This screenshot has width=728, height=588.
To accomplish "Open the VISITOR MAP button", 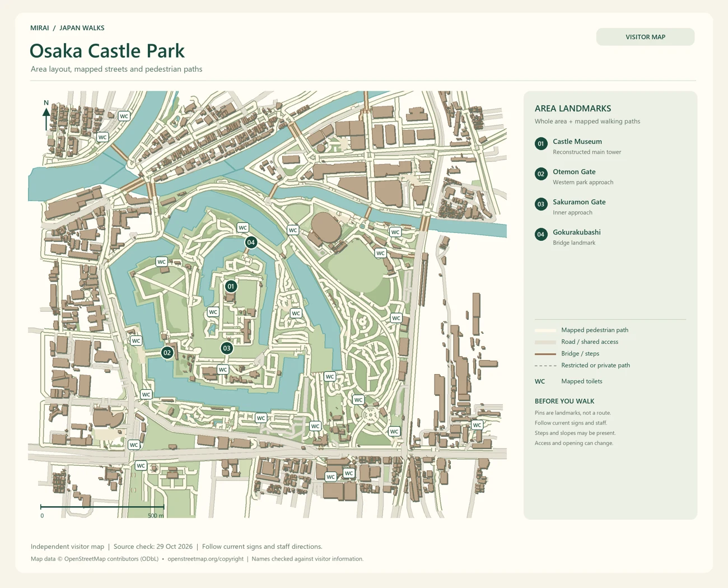I will 645,37.
